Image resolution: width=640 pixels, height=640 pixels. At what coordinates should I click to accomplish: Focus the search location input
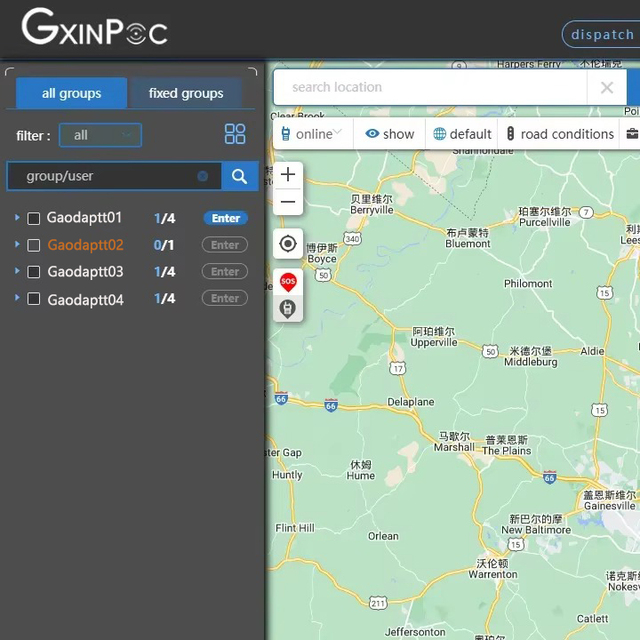431,87
